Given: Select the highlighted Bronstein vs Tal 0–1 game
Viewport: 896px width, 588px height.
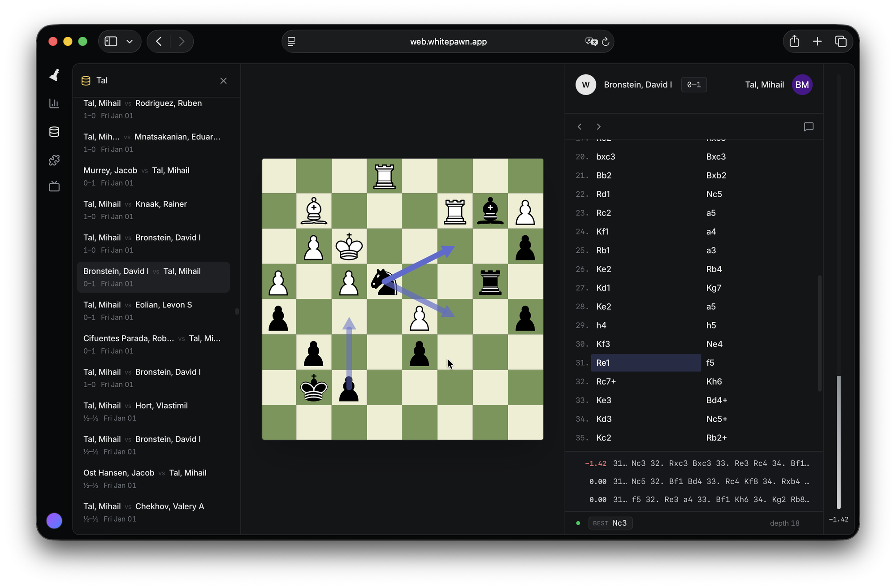Looking at the screenshot, I should (x=153, y=277).
